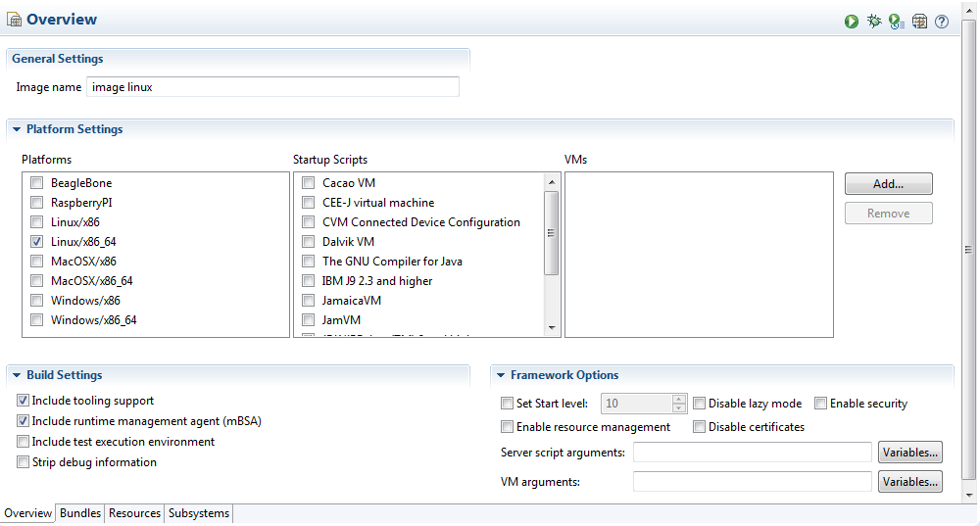980x526 pixels.
Task: Uncheck the Linux/x86_64 platform
Action: pyautogui.click(x=37, y=242)
